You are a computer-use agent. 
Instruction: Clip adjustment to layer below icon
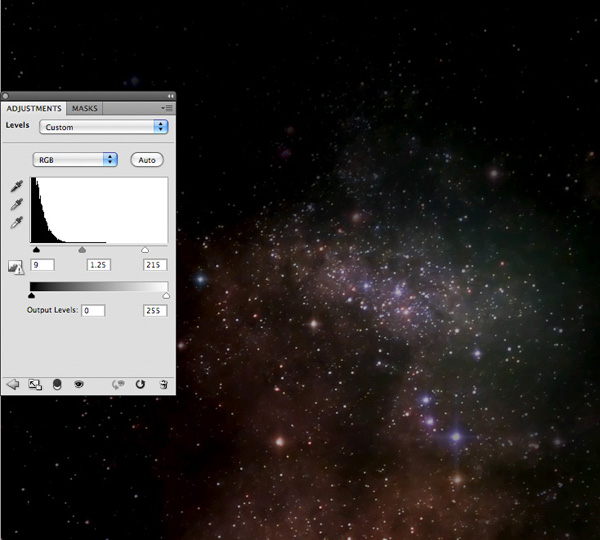pyautogui.click(x=57, y=385)
